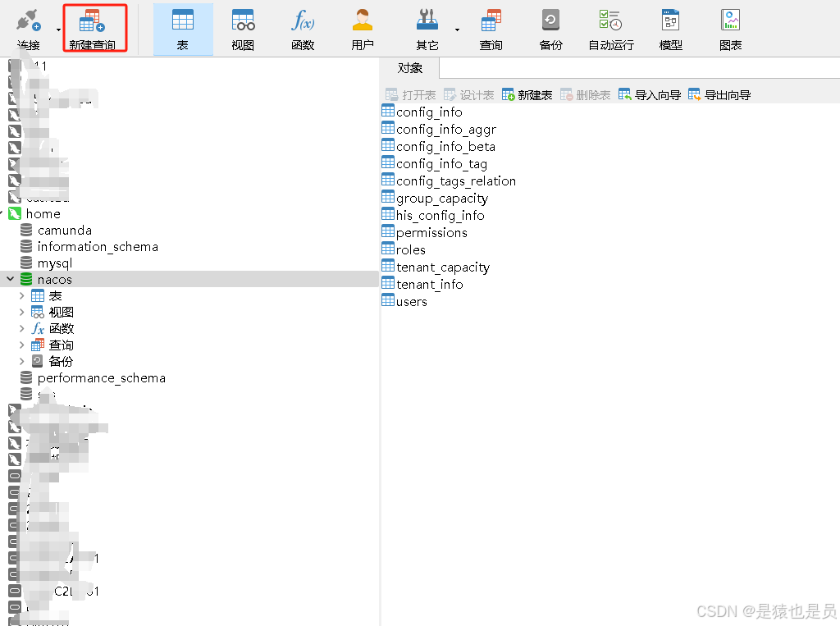Open the 备份 backup toolbar button

550,29
